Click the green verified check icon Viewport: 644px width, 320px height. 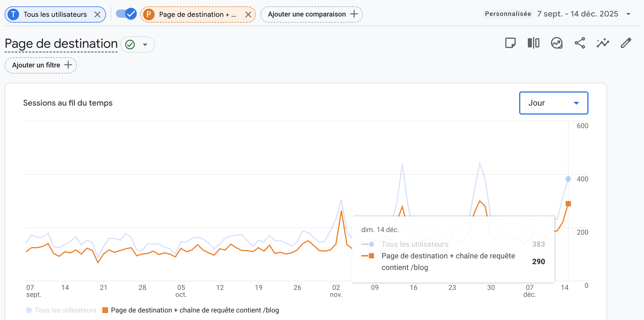point(130,45)
